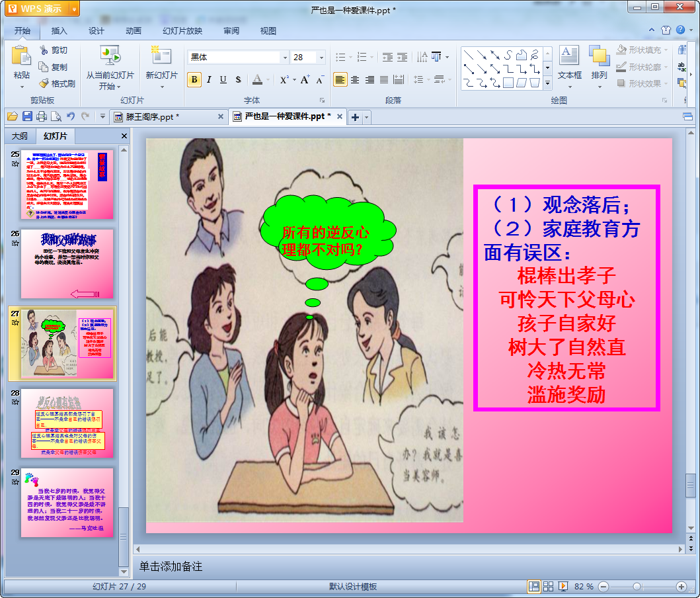Toggle Underline formatting button
The image size is (700, 598).
(x=223, y=80)
